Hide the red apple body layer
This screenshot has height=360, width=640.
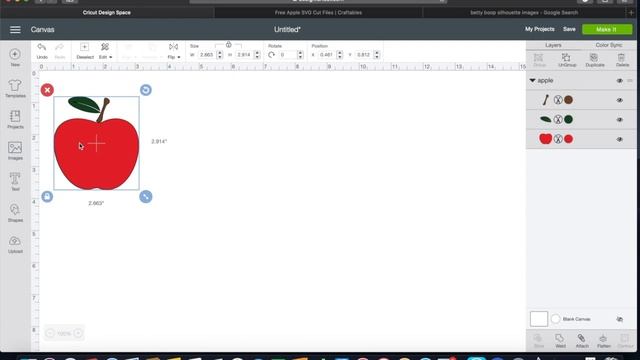pos(620,139)
